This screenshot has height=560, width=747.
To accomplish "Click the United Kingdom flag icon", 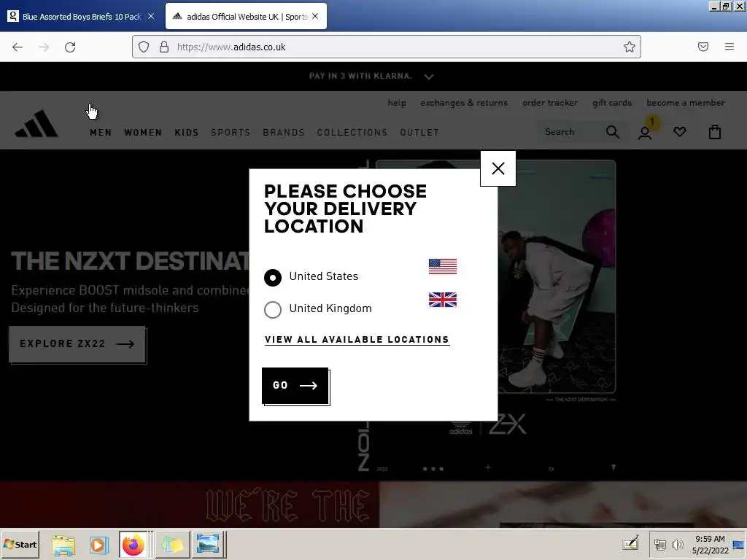I will click(443, 300).
